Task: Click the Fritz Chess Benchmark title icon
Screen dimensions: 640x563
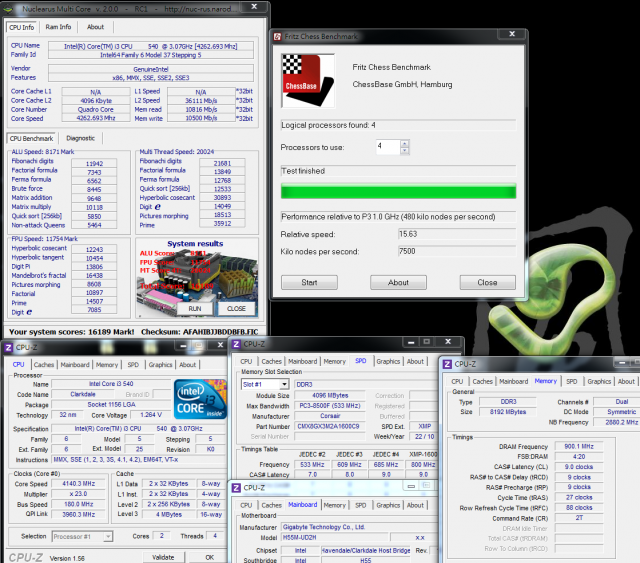Action: (278, 37)
